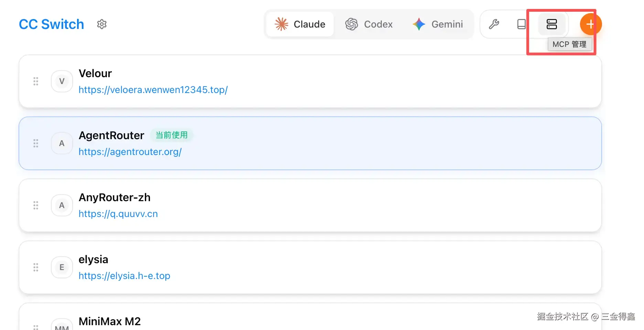Screen dimensions: 644x330
Task: Open the elysia.h-e.top link
Action: click(124, 276)
